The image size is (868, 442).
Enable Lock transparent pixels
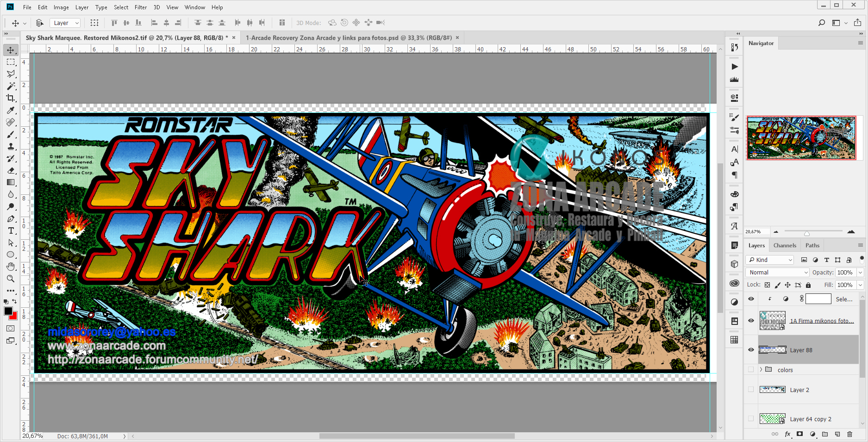click(x=766, y=285)
